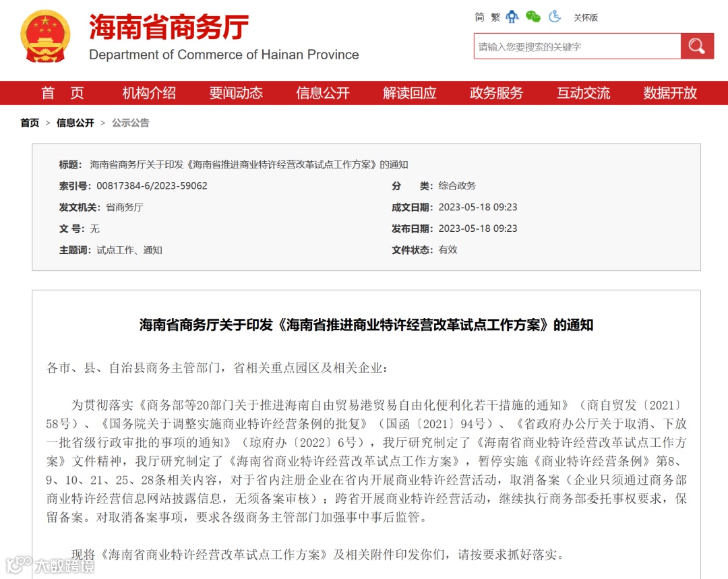
Task: Click Department of Commerce of Hainan Province text
Action: coord(224,55)
